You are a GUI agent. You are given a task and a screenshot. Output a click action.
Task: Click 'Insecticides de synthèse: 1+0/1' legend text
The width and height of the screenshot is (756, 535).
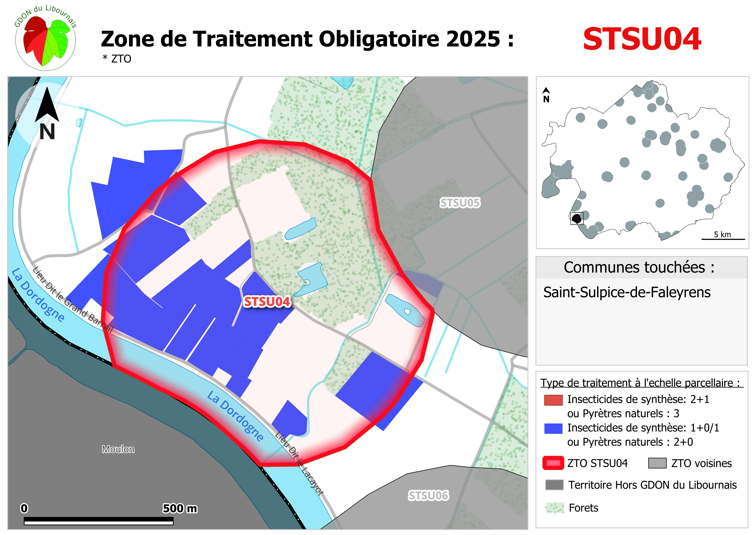(x=643, y=428)
